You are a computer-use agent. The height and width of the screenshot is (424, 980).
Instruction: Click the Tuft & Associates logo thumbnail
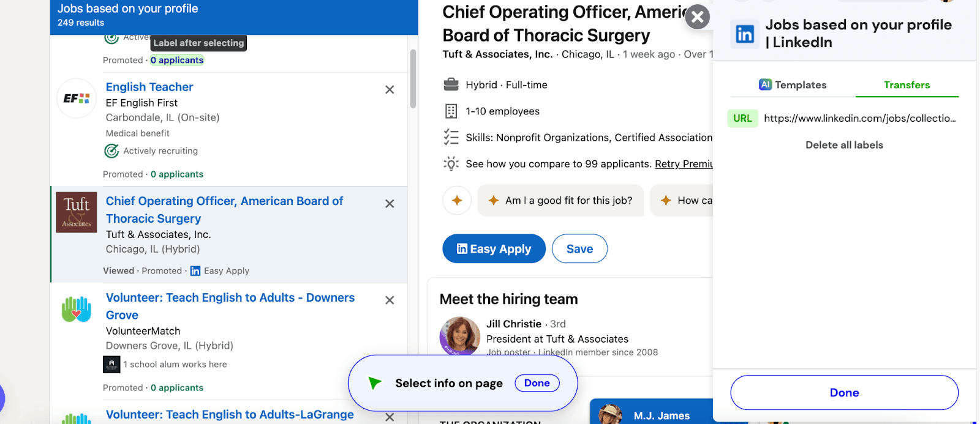[77, 212]
